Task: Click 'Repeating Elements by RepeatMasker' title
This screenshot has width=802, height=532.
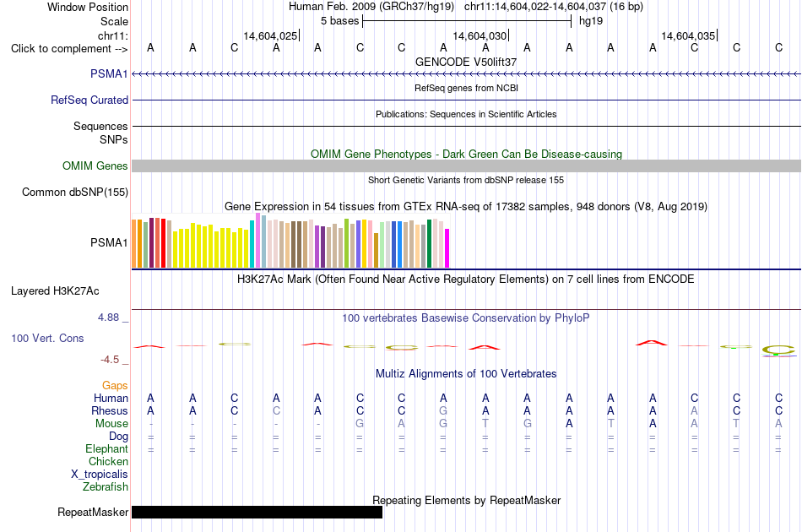Action: (x=466, y=500)
